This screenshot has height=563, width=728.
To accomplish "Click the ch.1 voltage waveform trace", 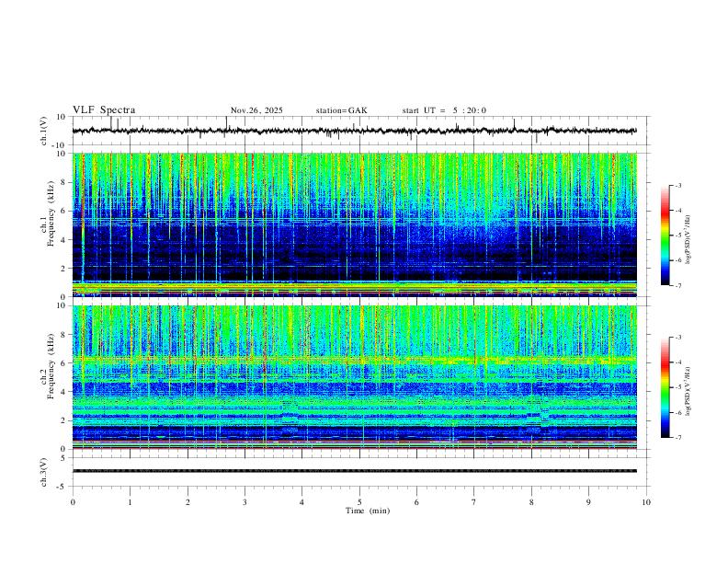I will (x=354, y=131).
